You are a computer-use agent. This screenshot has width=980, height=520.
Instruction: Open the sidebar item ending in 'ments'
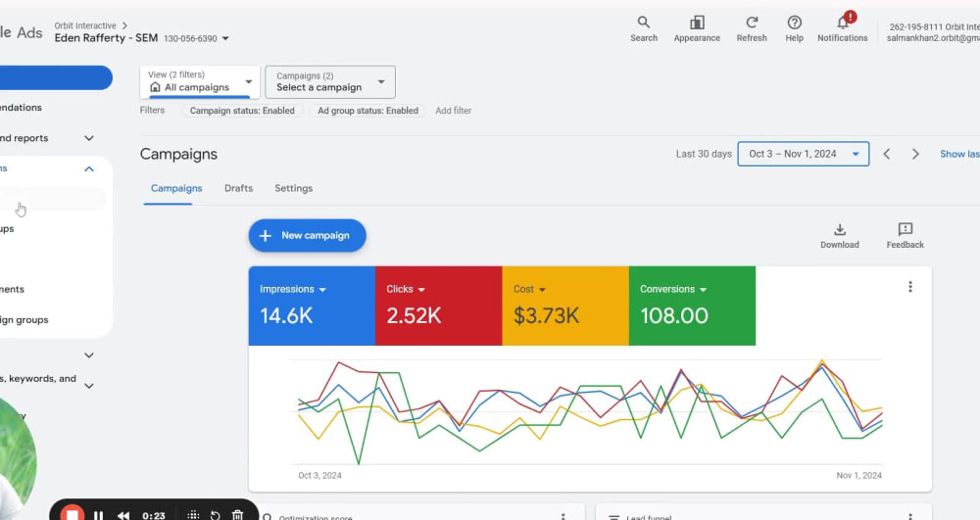point(13,289)
